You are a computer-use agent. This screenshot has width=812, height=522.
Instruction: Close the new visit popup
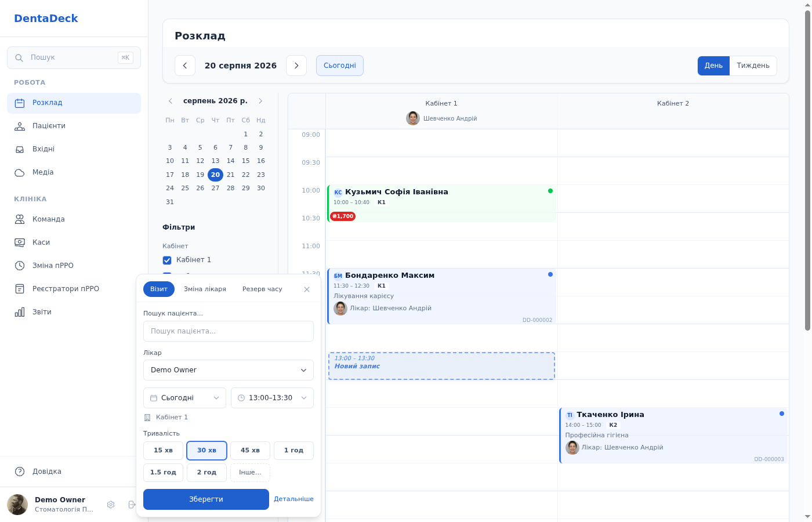[x=307, y=289]
